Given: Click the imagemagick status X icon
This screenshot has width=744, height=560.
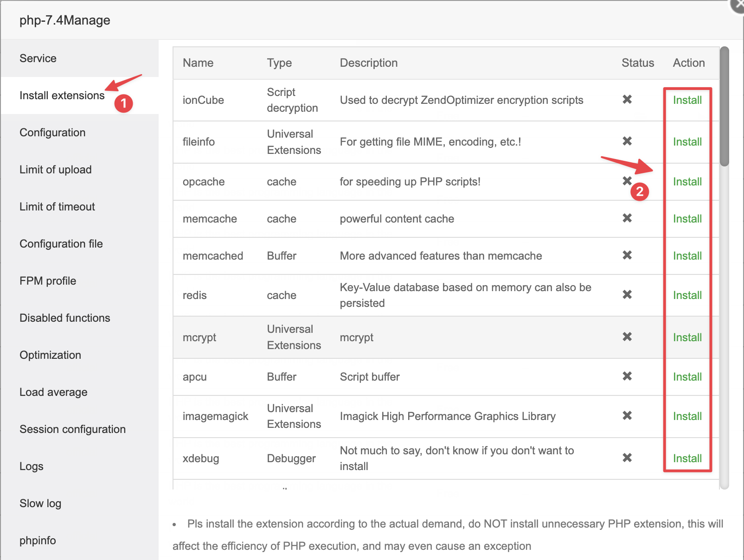Looking at the screenshot, I should (627, 415).
